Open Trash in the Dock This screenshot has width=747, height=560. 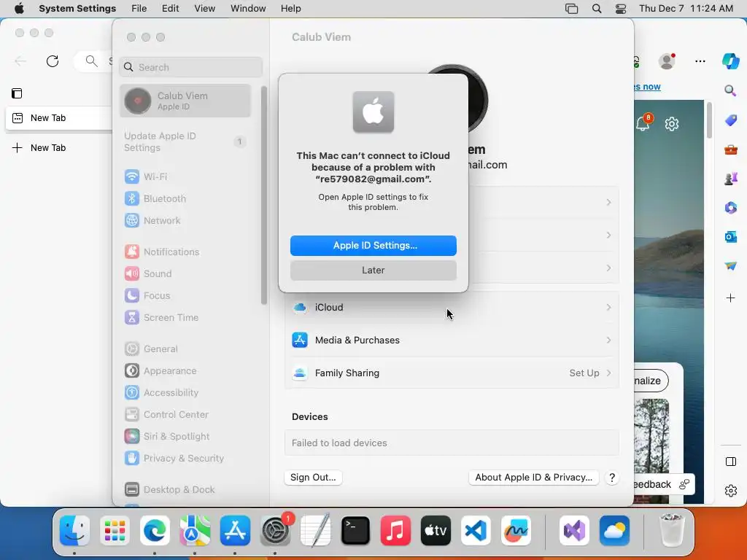(x=671, y=531)
